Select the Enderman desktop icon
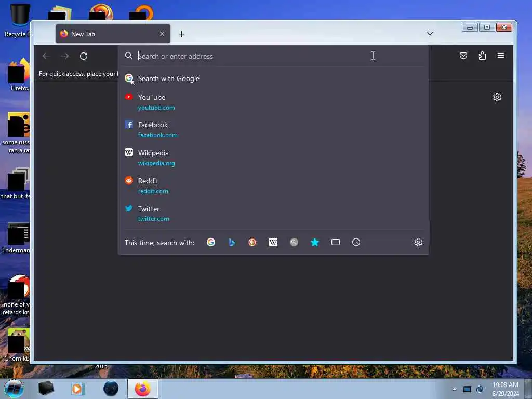Screen dimensions: 532x399 click(16, 238)
